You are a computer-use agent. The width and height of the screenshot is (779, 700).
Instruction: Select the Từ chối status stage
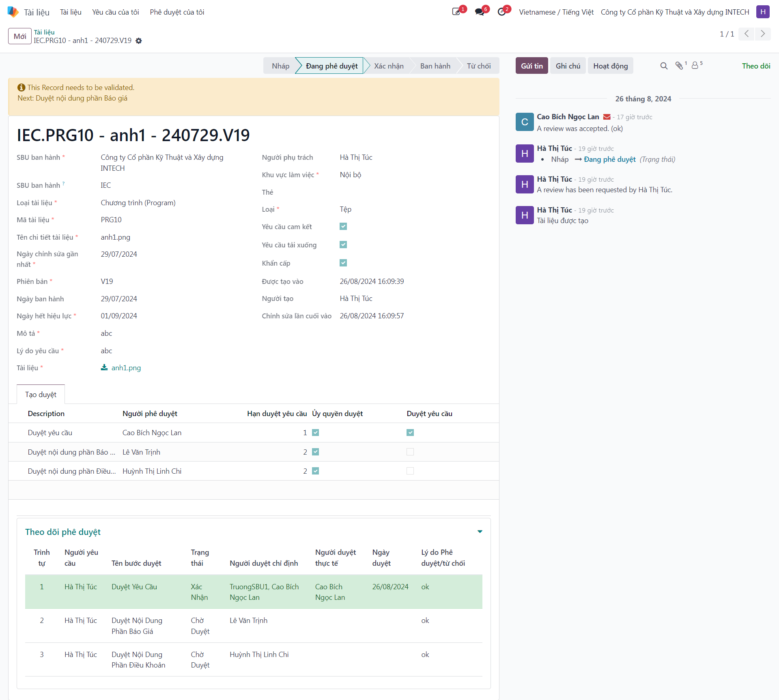pyautogui.click(x=479, y=66)
